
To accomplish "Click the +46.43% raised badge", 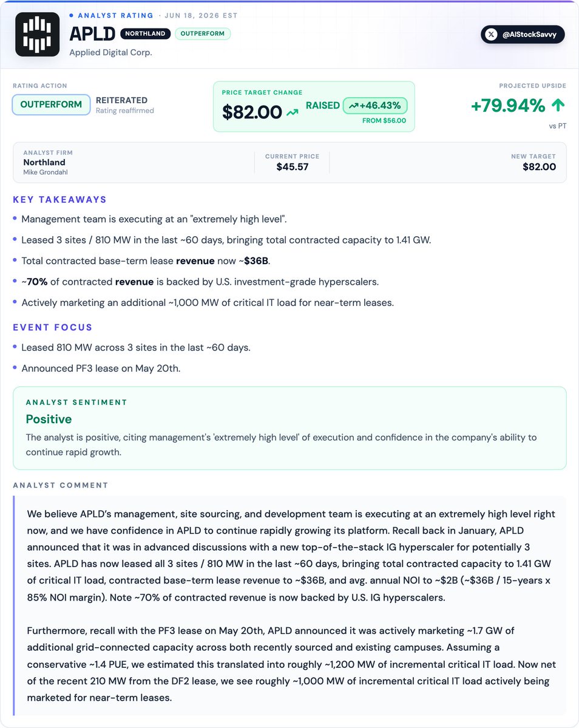I will (x=375, y=106).
